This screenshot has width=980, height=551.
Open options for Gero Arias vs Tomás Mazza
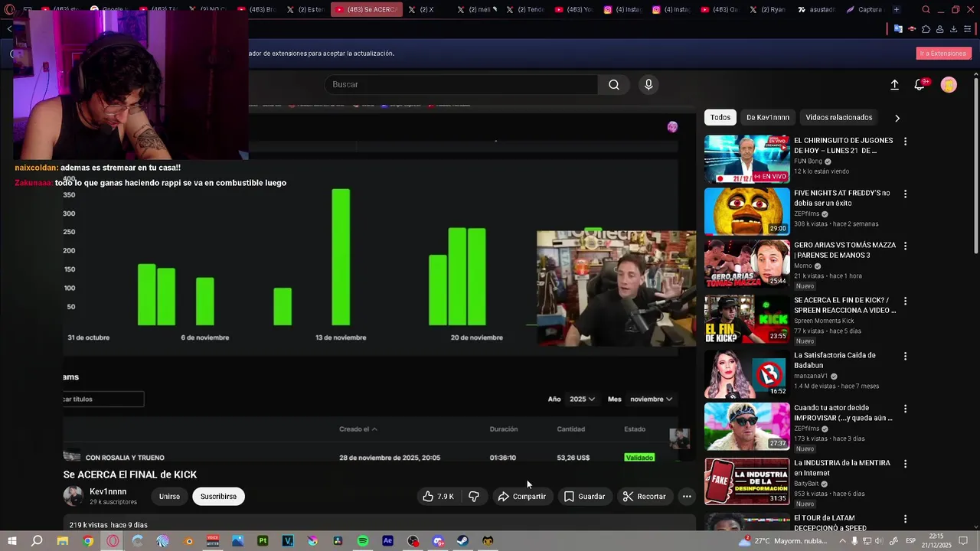click(905, 246)
